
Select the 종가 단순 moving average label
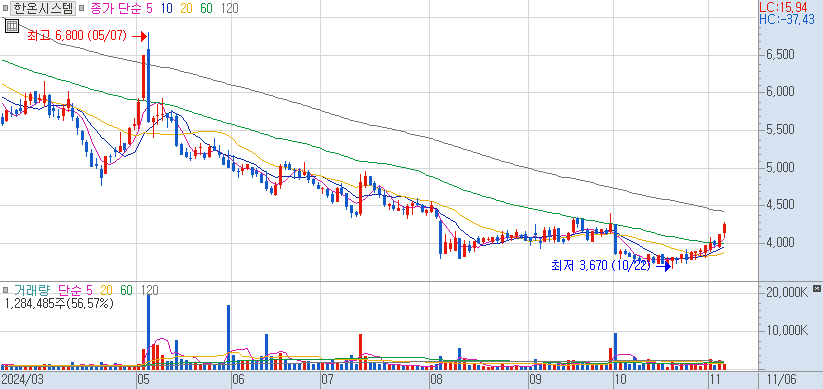pos(117,8)
